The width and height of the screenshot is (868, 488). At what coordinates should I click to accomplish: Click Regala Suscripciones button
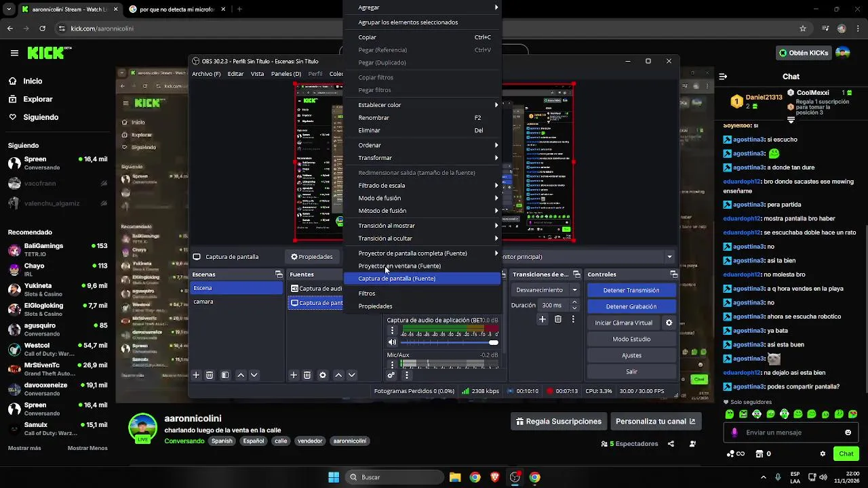pos(558,422)
